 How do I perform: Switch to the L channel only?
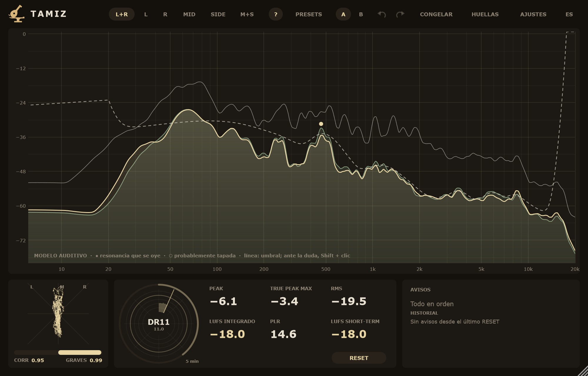(146, 14)
